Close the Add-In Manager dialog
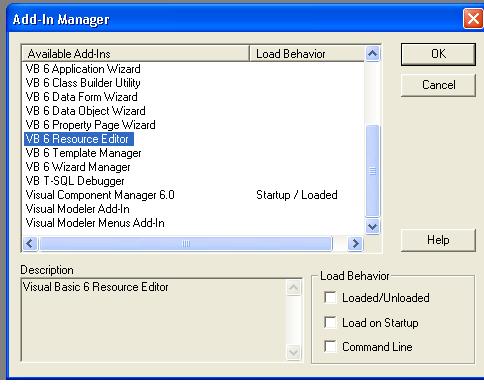Viewport: 484px width, 385px height. click(x=473, y=18)
